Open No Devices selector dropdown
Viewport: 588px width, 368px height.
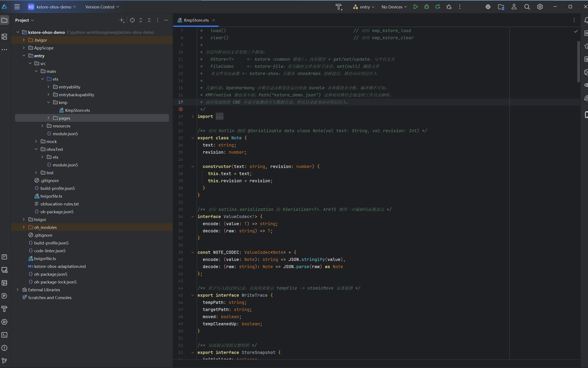coord(394,7)
